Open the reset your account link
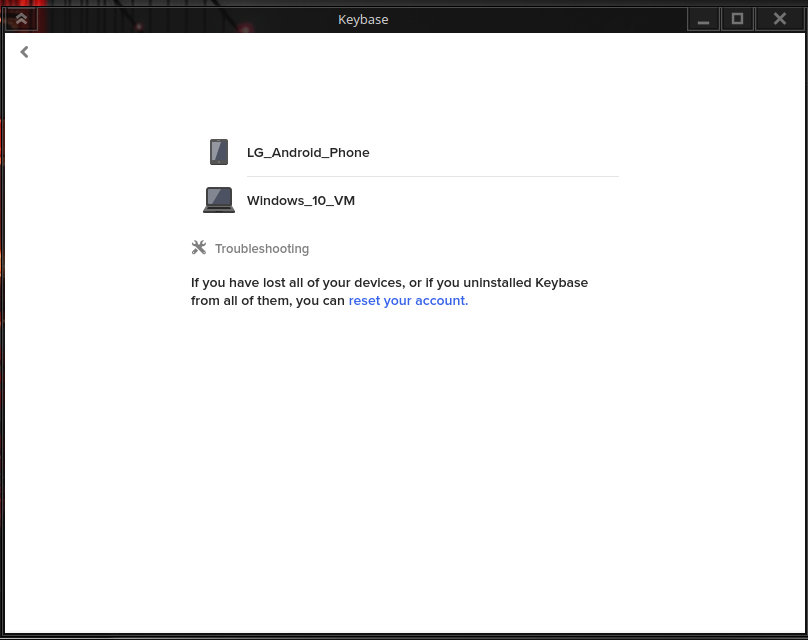This screenshot has height=640, width=808. tap(408, 300)
